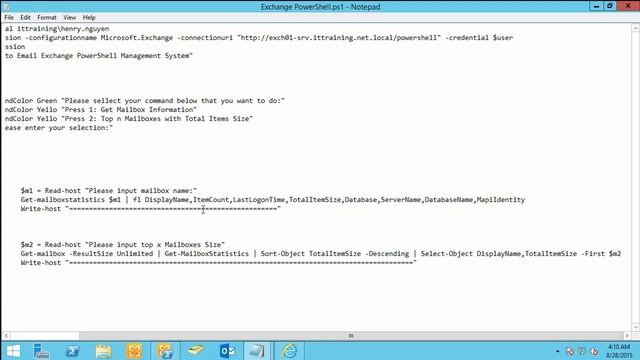The height and width of the screenshot is (360, 640).
Task: Click the Notepad icon in title bar
Action: 6,7
